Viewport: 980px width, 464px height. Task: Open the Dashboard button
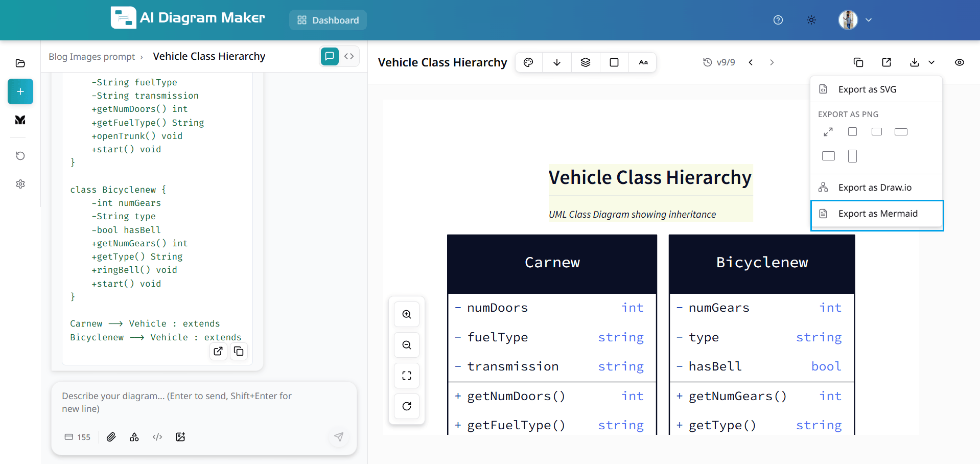(x=328, y=20)
